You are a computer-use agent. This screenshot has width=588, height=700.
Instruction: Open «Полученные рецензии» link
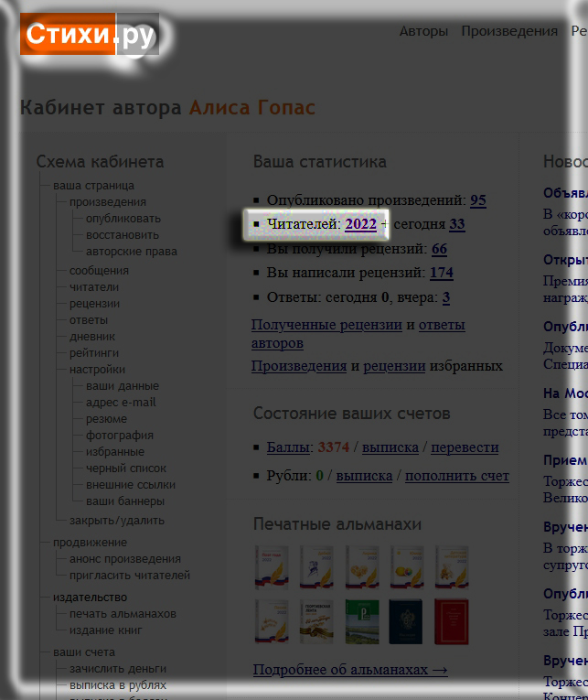coord(326,325)
